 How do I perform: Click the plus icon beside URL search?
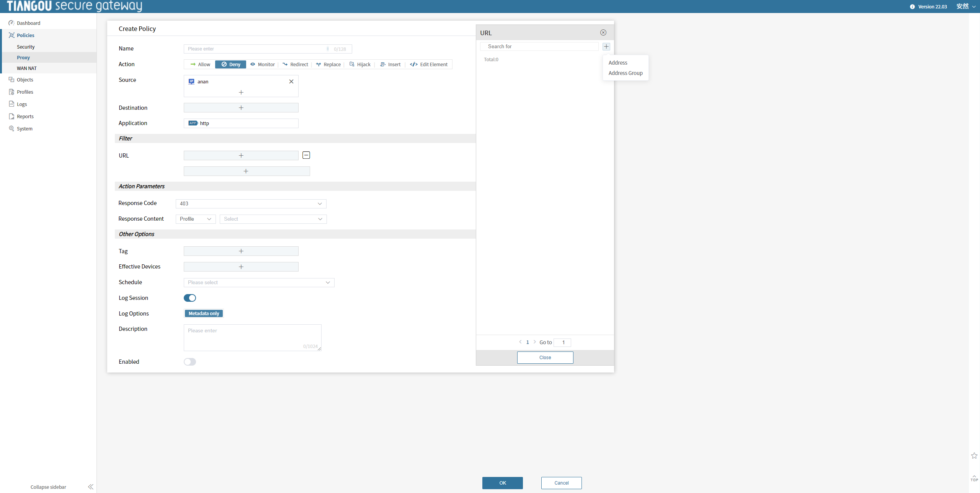click(606, 46)
